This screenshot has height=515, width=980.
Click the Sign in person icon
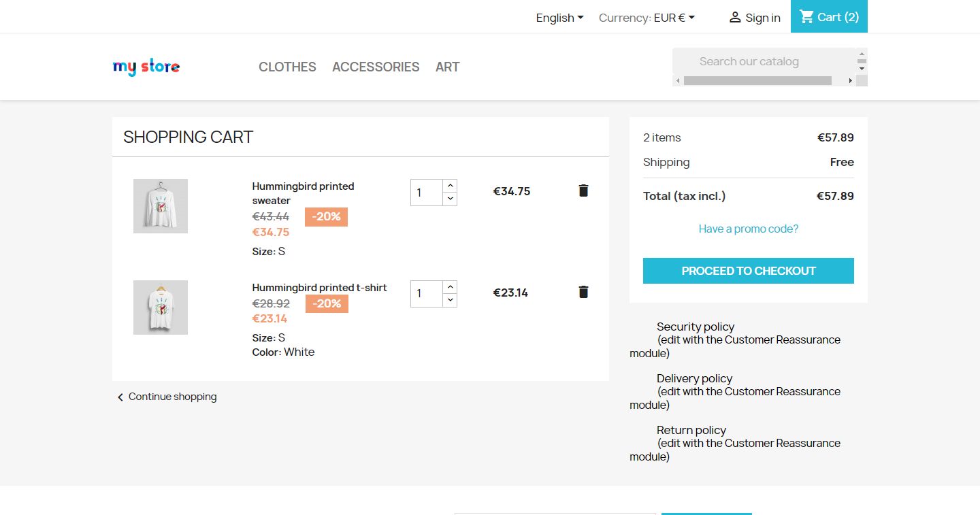click(x=734, y=18)
